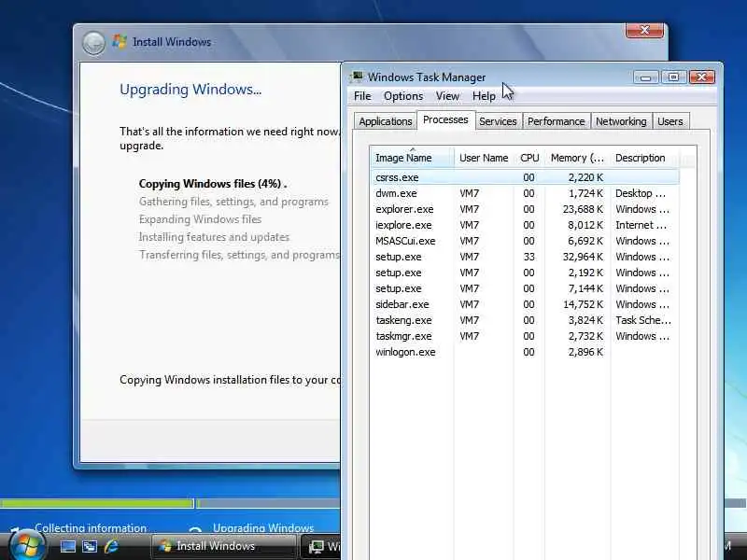
Task: Click Upgrading Windows stage label at bottom
Action: (263, 528)
